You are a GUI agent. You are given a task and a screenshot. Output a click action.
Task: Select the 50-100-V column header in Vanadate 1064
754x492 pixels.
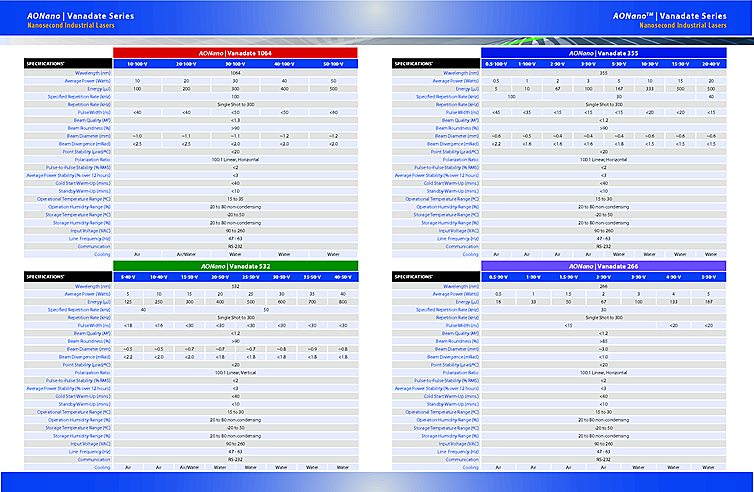pos(333,63)
